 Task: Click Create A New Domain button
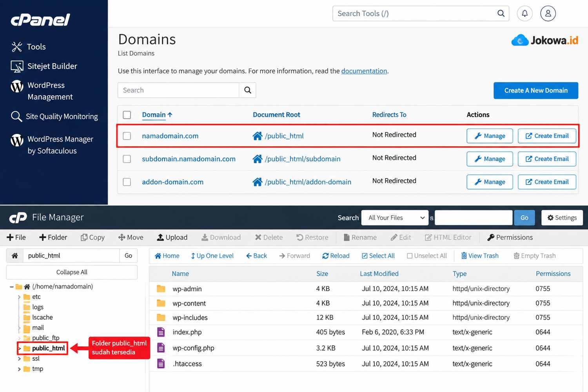(536, 91)
